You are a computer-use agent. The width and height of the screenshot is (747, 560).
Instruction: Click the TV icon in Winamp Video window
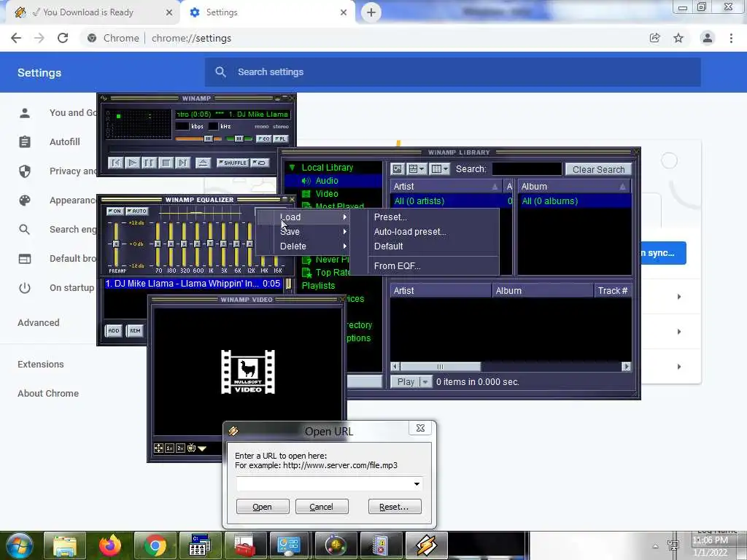pos(192,448)
